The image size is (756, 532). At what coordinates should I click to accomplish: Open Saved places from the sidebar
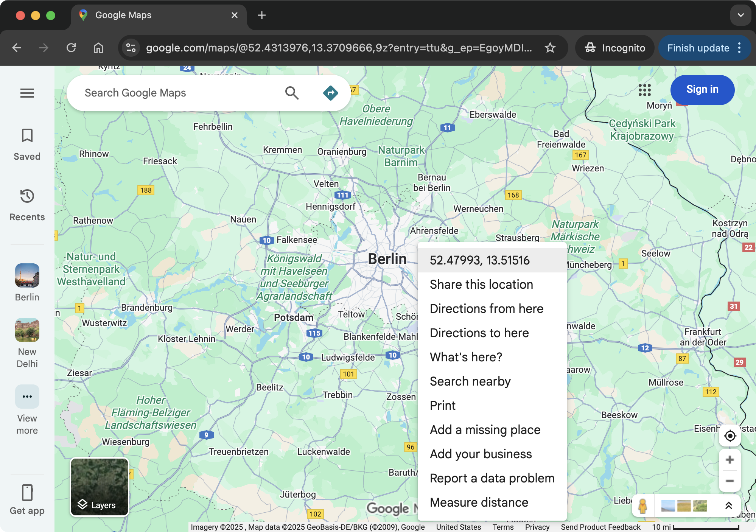(x=26, y=144)
